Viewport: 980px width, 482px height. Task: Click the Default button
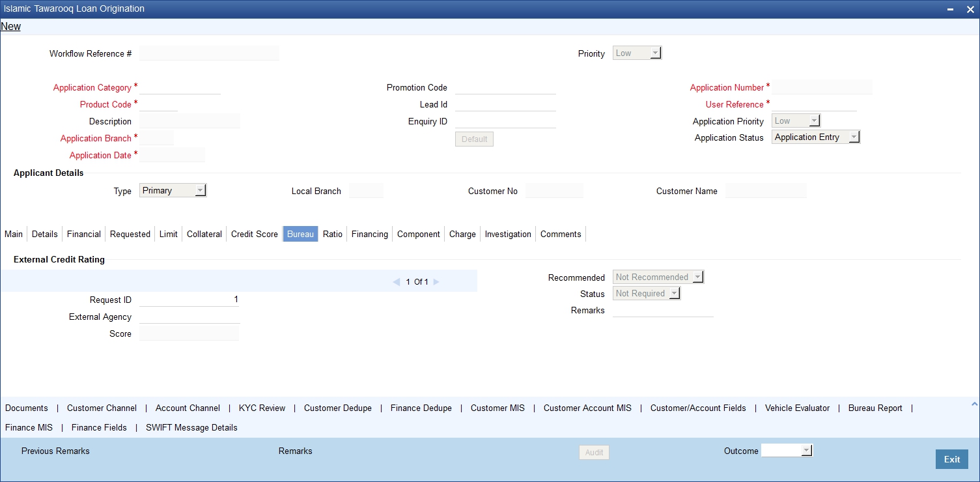(474, 139)
